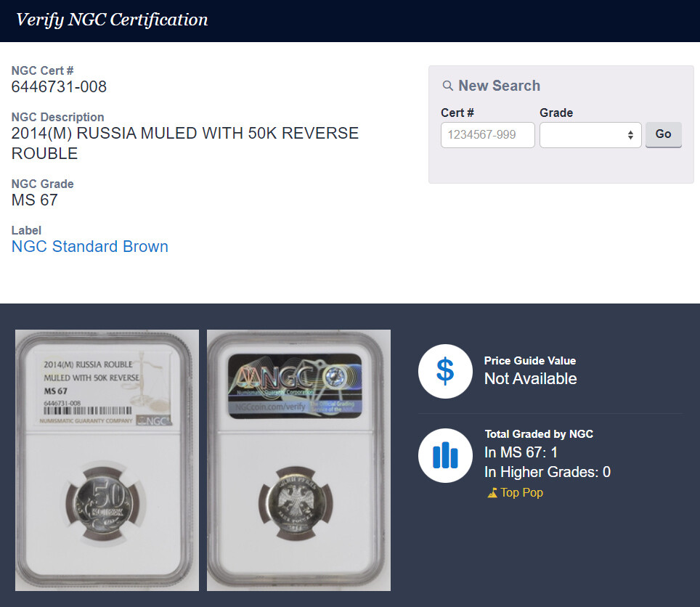Click the 'Price Guide Value' label
Viewport: 700px width, 607px height.
coord(530,361)
